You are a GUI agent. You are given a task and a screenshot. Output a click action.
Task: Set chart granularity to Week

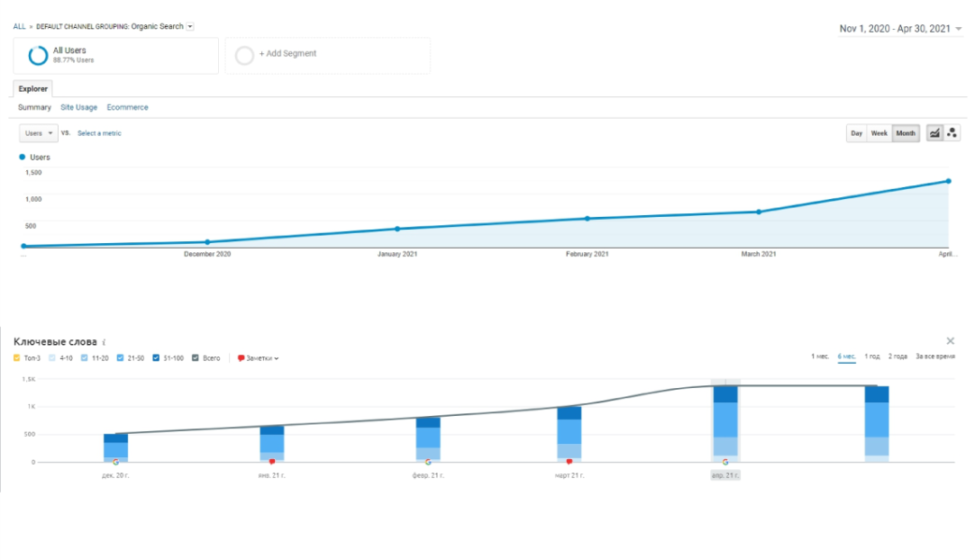[x=879, y=133]
